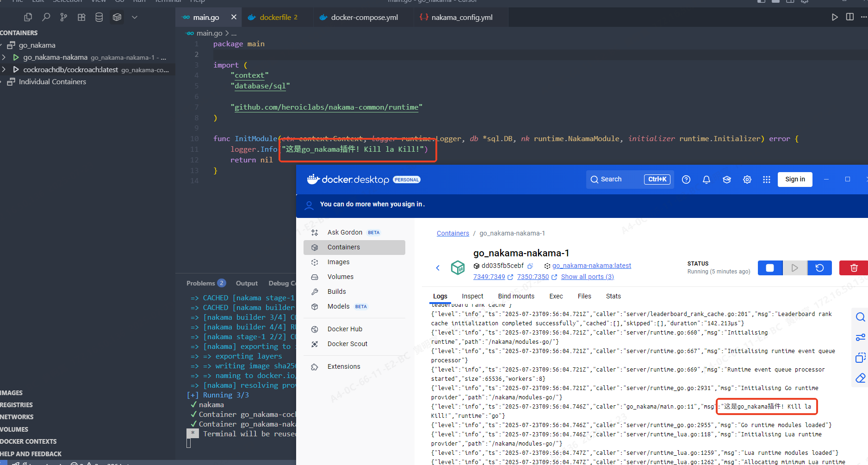Open the activity bar overflow chevron

click(135, 17)
